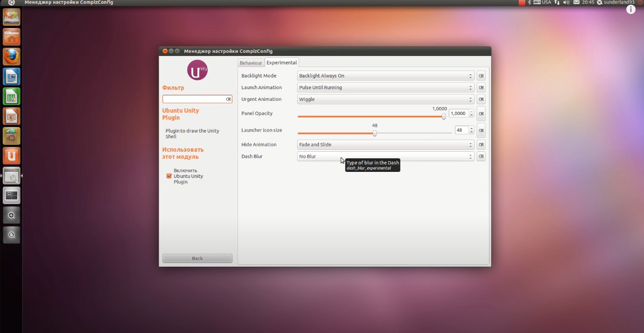Reset the Panel Opacity setting to default
The width and height of the screenshot is (644, 333).
(x=481, y=113)
